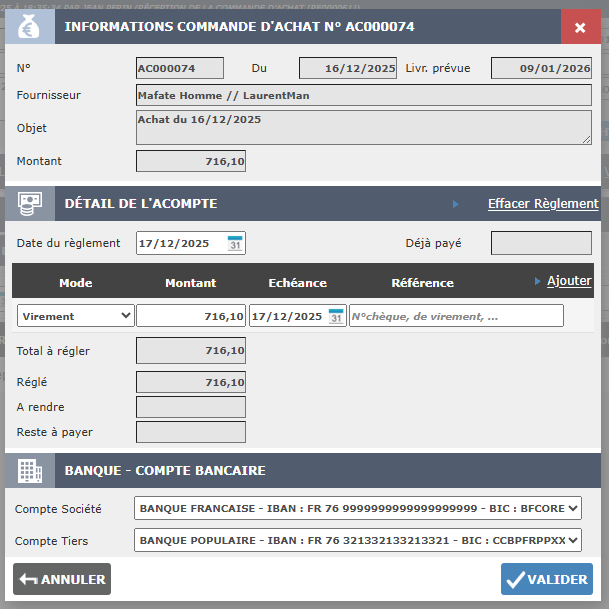Open calendar picker for Echéance date

pyautogui.click(x=336, y=316)
